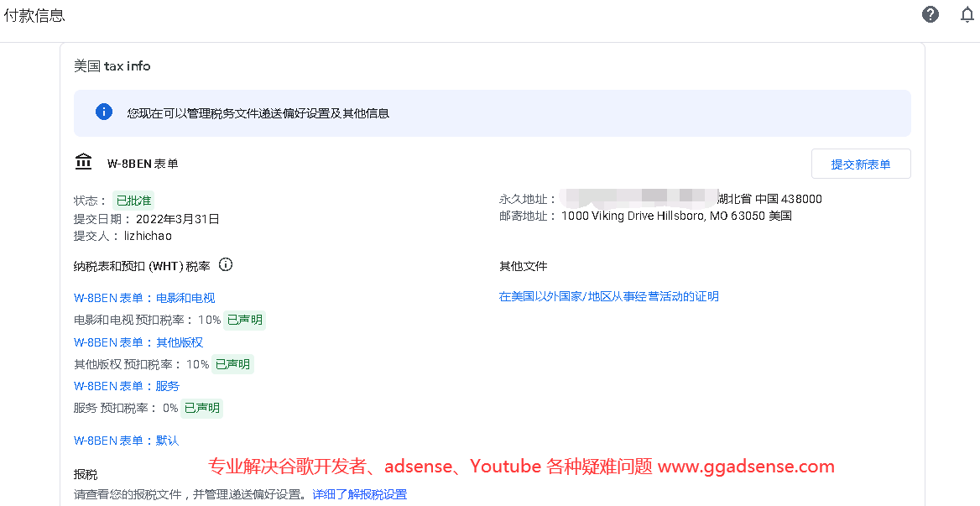Click 已声明 badge for 服务 rate
The image size is (980, 506).
point(202,408)
